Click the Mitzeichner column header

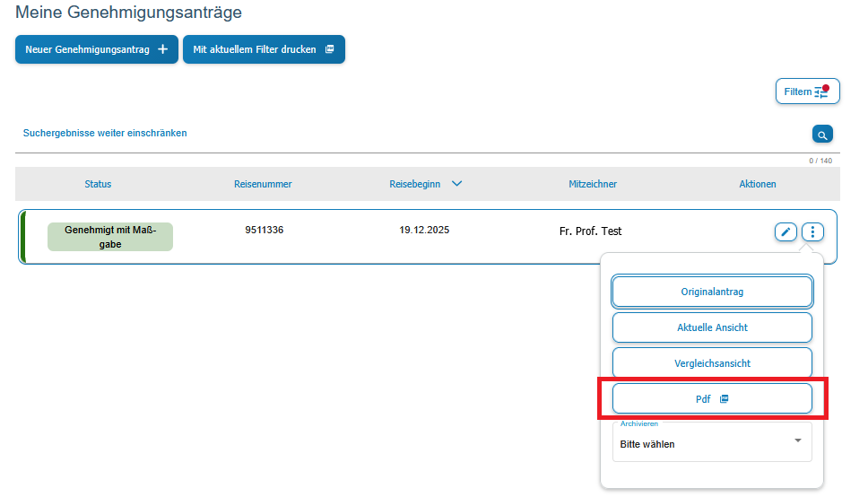[x=593, y=184]
